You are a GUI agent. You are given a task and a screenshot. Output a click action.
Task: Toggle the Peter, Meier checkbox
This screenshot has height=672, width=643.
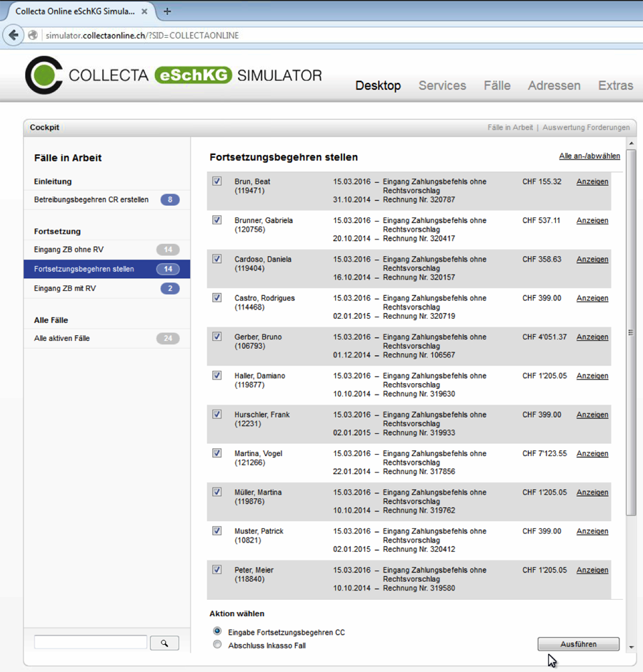[217, 570]
